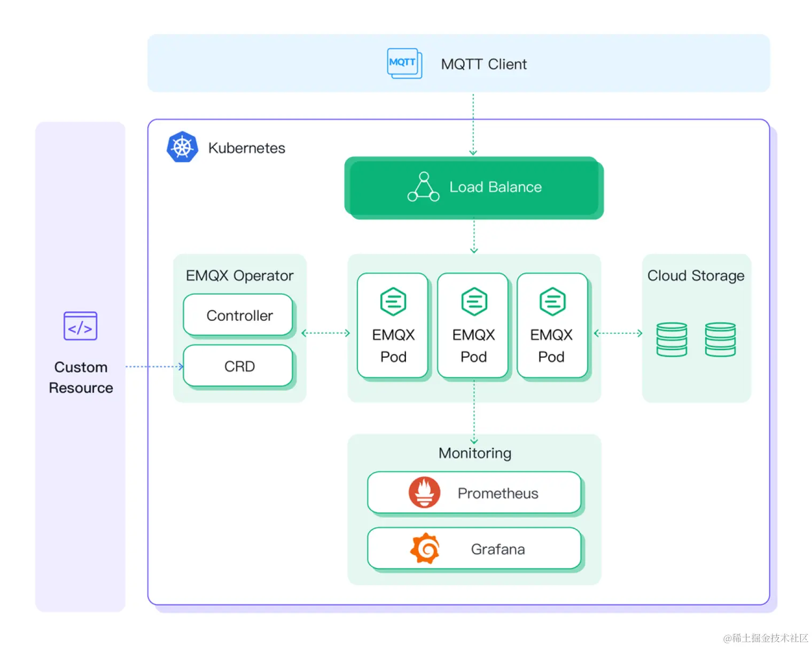Select the Kubernetes helm wheel icon

(x=182, y=146)
